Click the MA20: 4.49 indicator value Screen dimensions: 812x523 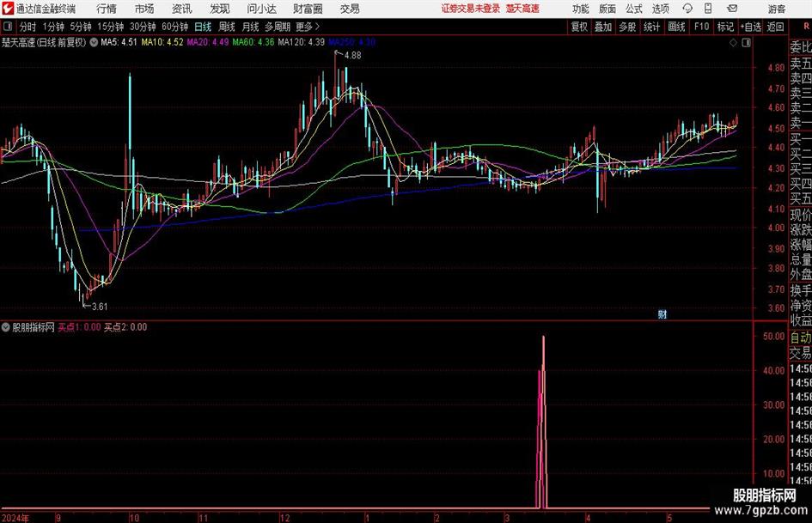(208, 42)
